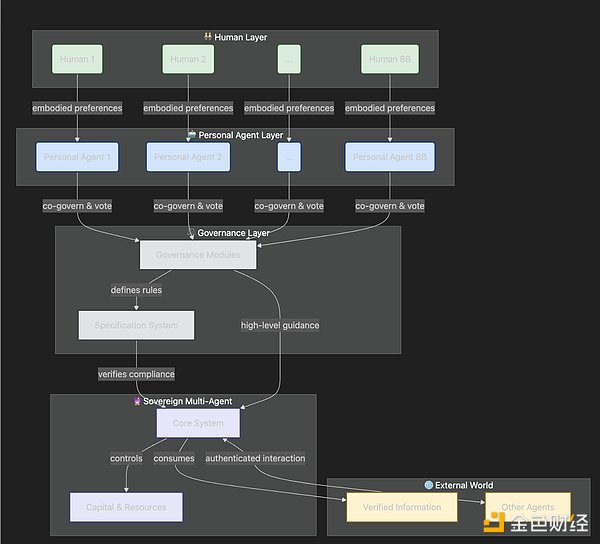Click the icon beside Personal Agent Layer title
The height and width of the screenshot is (544, 600).
[191, 135]
